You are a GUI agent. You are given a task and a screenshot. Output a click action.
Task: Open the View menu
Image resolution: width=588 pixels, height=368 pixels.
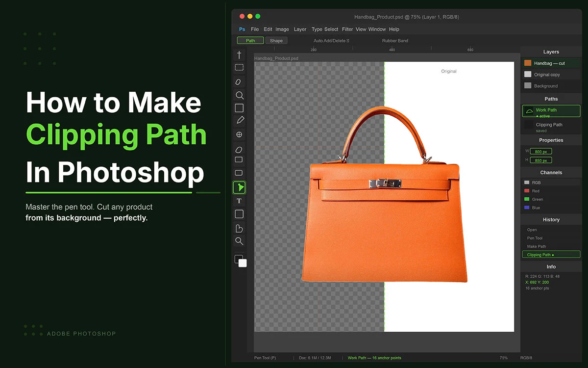(x=361, y=29)
